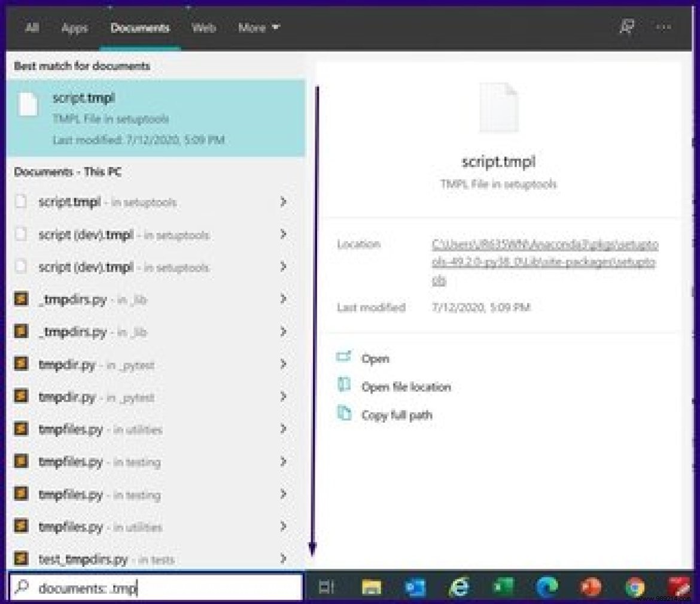Click inside the search input field
Screen dimensions: 700x604
tap(150, 588)
